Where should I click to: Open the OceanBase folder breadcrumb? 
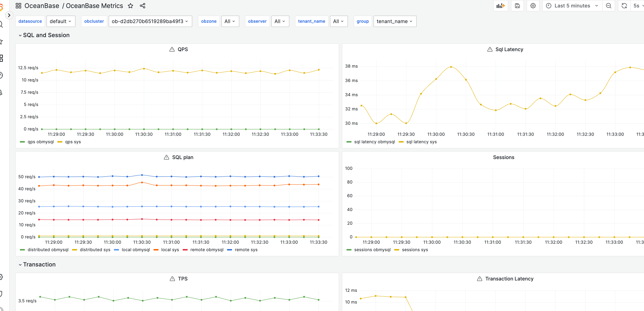[42, 6]
